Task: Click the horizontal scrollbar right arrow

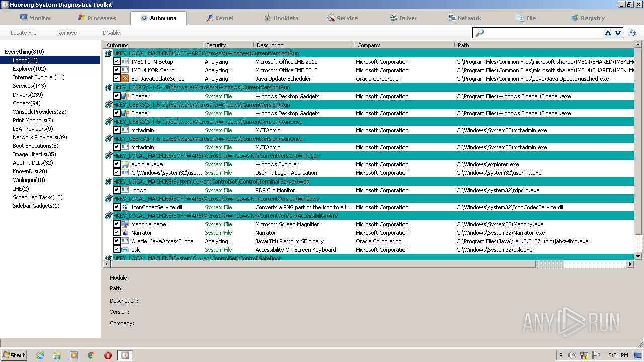Action: pos(630,264)
